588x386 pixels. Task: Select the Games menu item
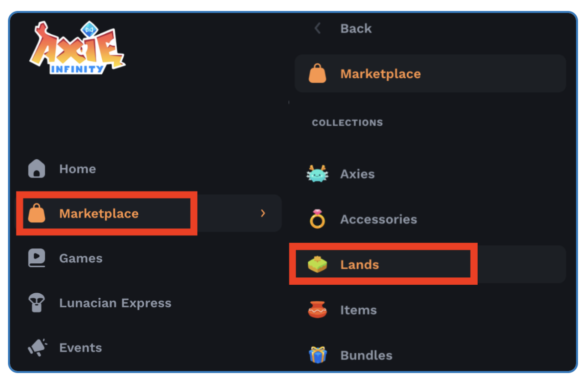(x=81, y=258)
